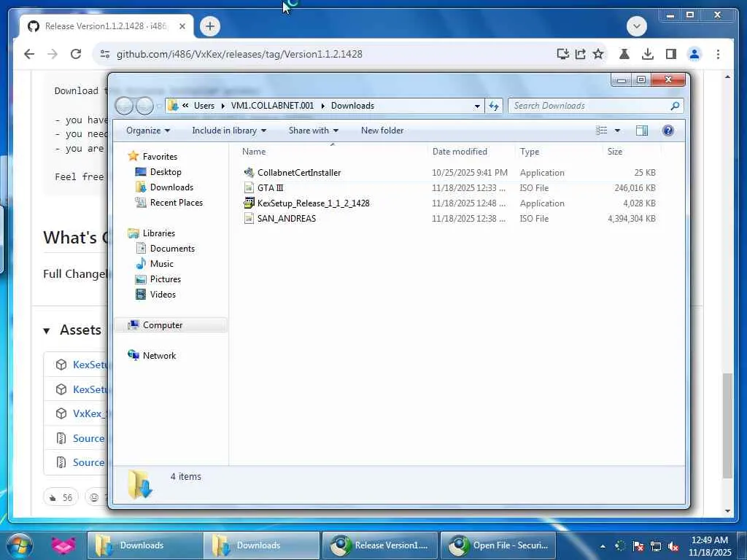The image size is (747, 560).
Task: Click the pink cat taskbar icon
Action: click(x=63, y=545)
